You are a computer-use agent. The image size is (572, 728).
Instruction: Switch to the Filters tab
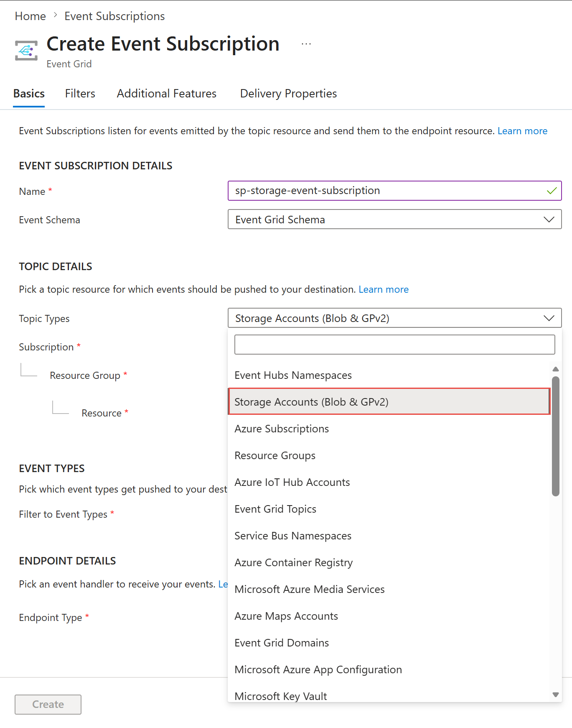click(80, 94)
